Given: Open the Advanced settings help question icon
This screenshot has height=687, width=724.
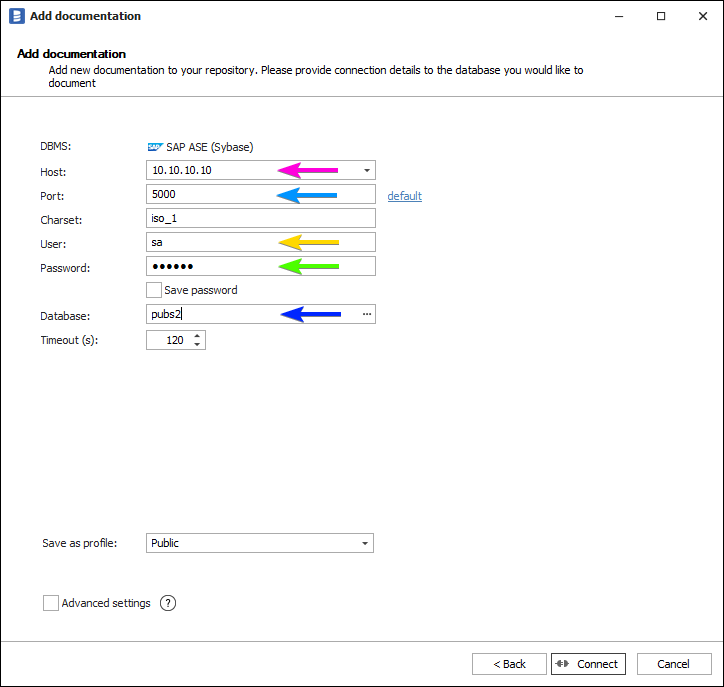Looking at the screenshot, I should (168, 603).
